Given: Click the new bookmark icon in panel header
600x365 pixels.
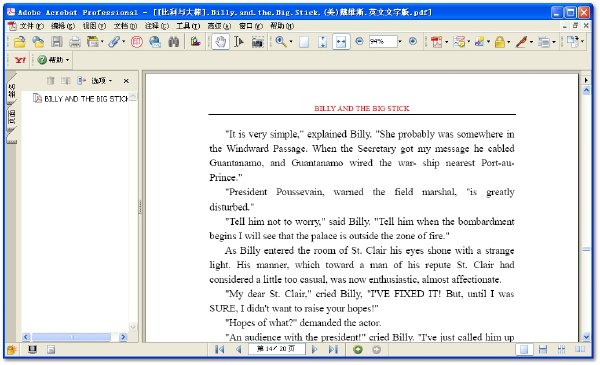Looking at the screenshot, I should point(81,81).
